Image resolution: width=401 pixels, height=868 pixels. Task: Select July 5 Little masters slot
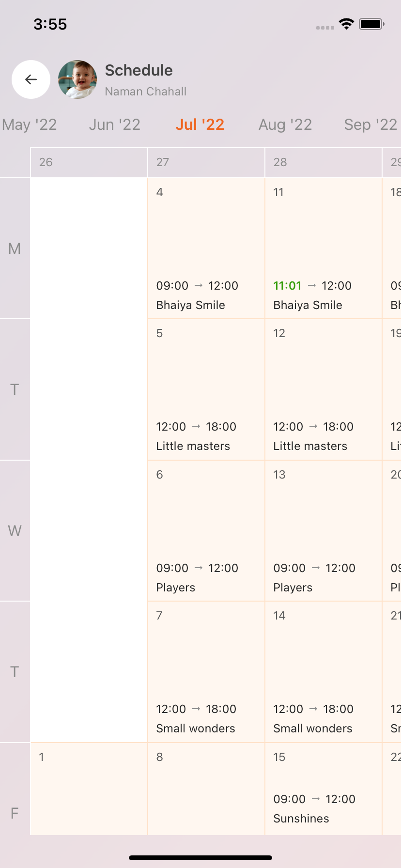point(206,389)
